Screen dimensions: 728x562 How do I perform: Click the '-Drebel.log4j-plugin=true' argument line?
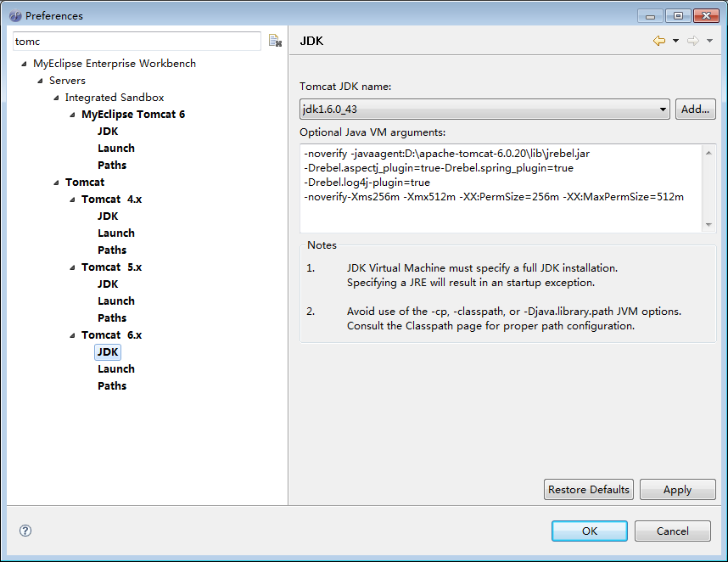click(367, 183)
